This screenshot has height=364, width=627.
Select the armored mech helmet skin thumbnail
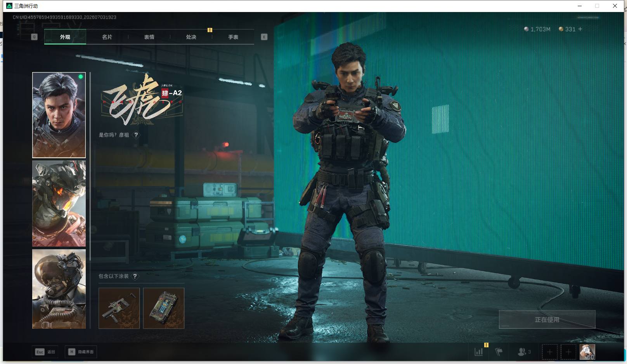click(x=59, y=204)
